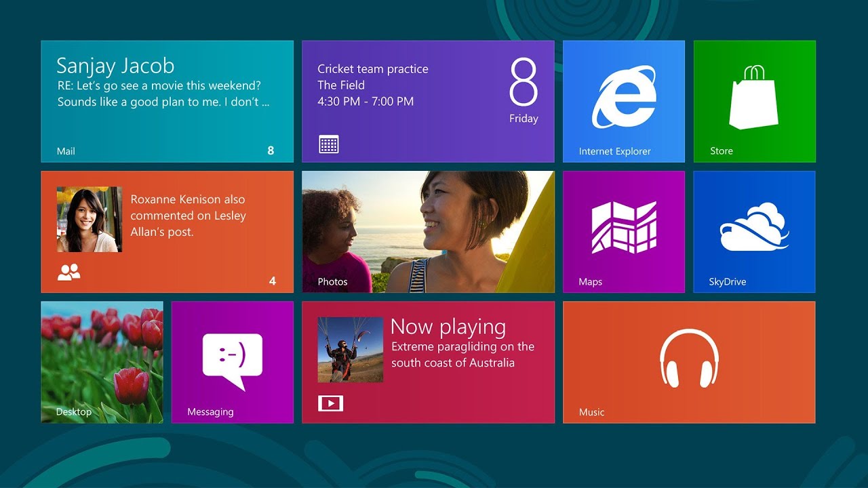Screen dimensions: 868x488
Task: Click 'Roxanne Kenison also commented' notification text
Action: [188, 216]
